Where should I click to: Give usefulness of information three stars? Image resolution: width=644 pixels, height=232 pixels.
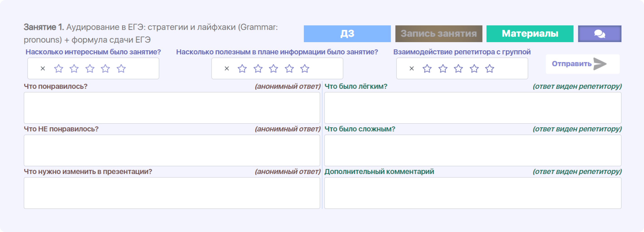click(274, 68)
